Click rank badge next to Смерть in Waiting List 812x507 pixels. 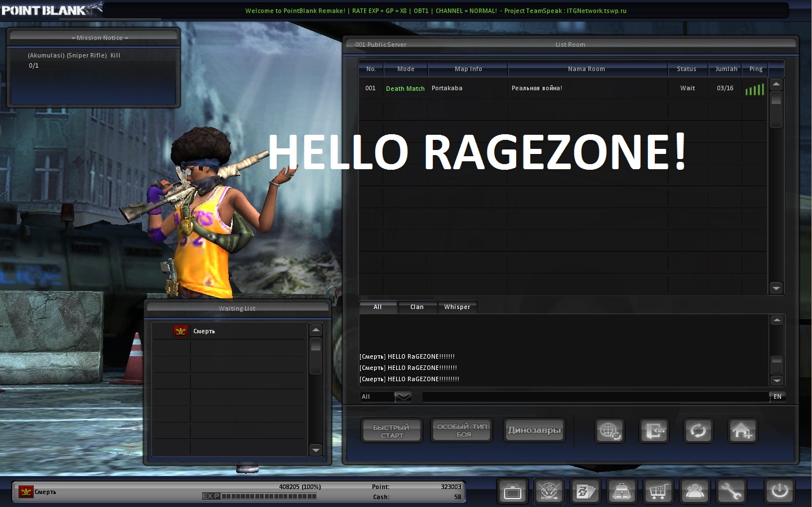click(x=181, y=331)
